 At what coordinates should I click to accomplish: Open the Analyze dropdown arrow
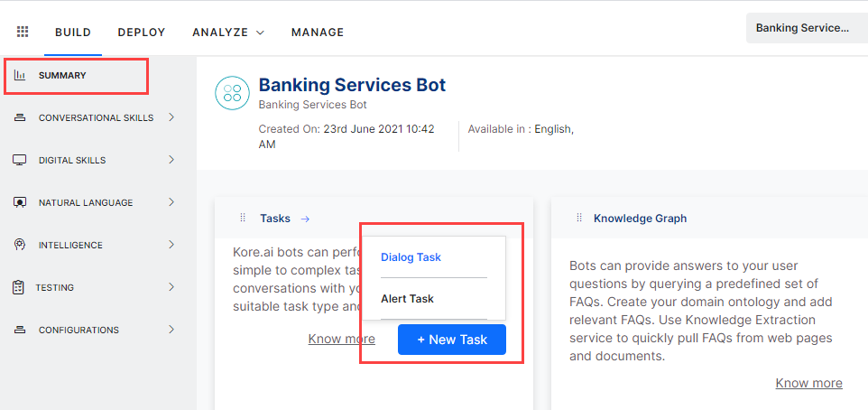click(x=260, y=33)
